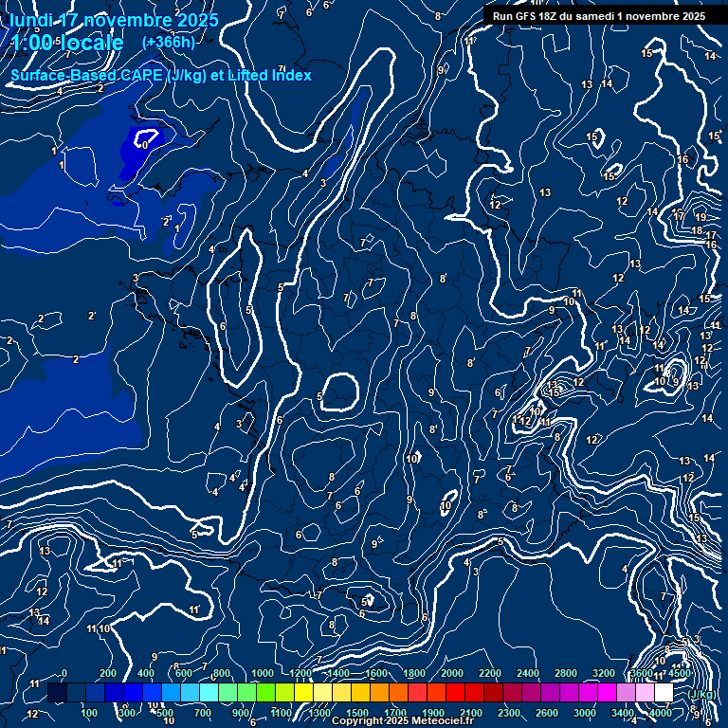Select the '4500' maximum legend value
728x728 pixels.
[680, 673]
